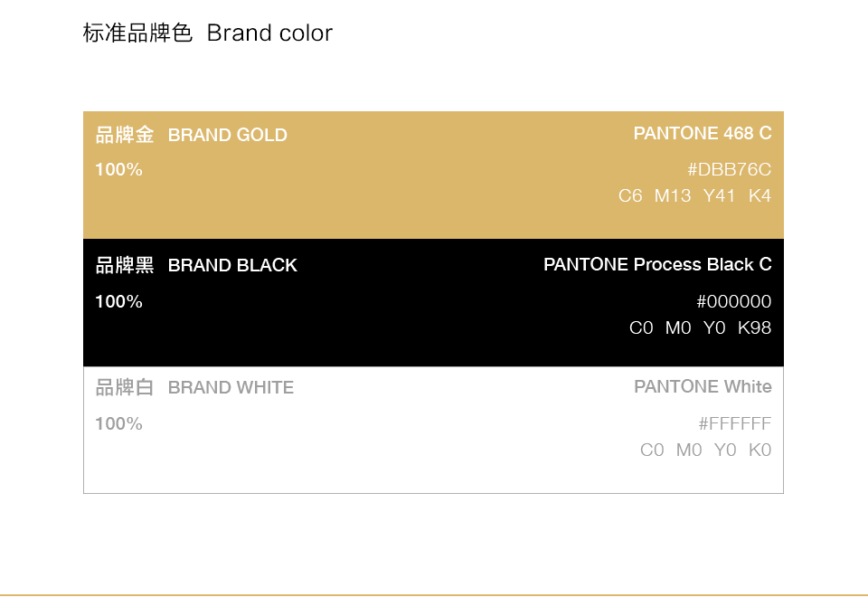Click the BRAND BLACK name text
Image resolution: width=868 pixels, height=607 pixels.
(232, 266)
